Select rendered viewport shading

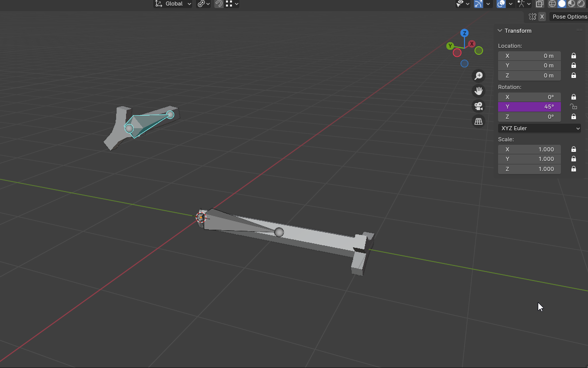[x=581, y=4]
